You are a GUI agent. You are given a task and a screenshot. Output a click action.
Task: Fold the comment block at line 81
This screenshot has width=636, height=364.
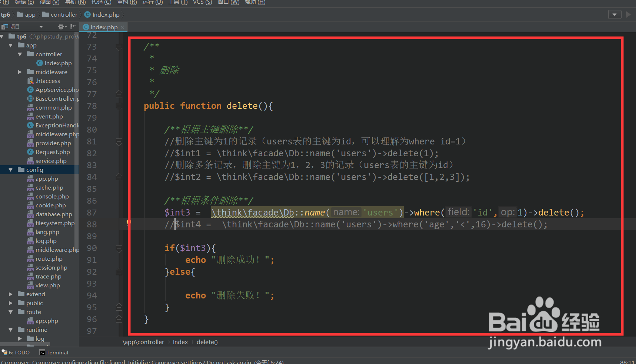click(x=119, y=141)
